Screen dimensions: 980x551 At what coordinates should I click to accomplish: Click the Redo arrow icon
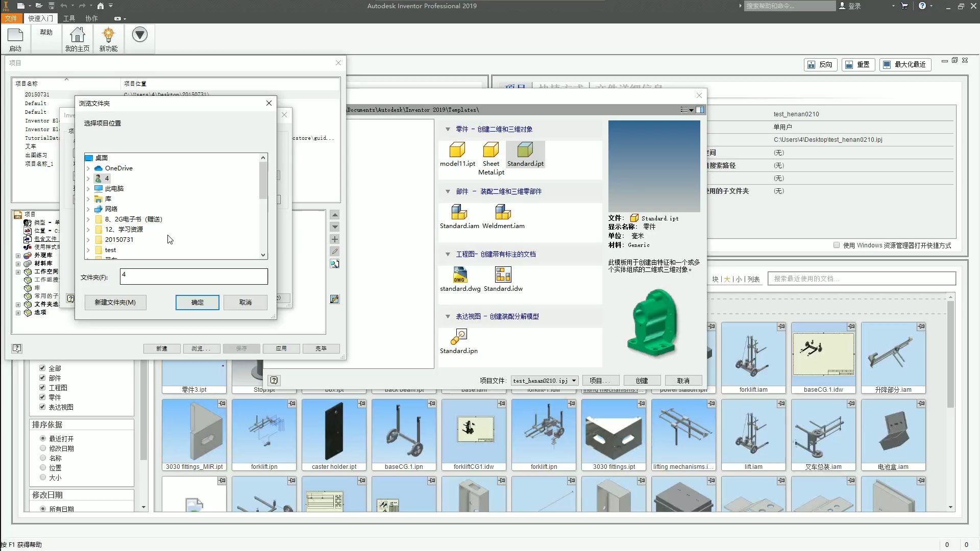pyautogui.click(x=82, y=6)
